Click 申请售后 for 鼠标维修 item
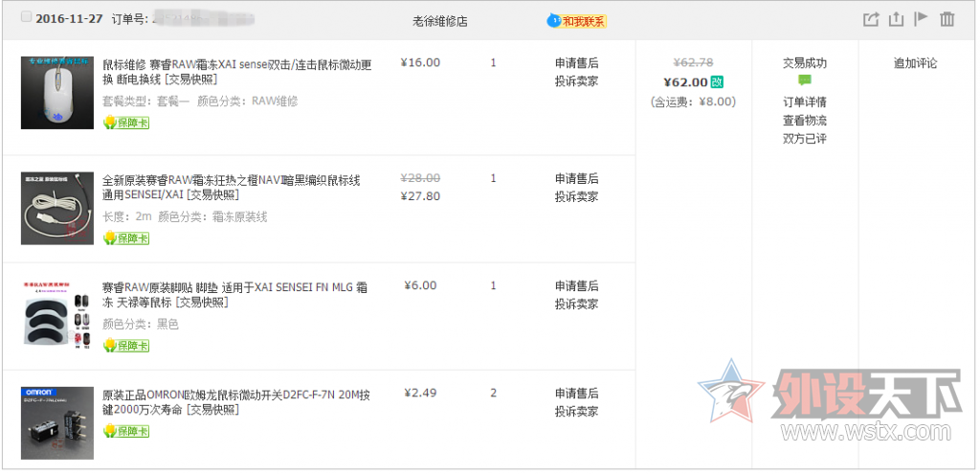 (577, 63)
